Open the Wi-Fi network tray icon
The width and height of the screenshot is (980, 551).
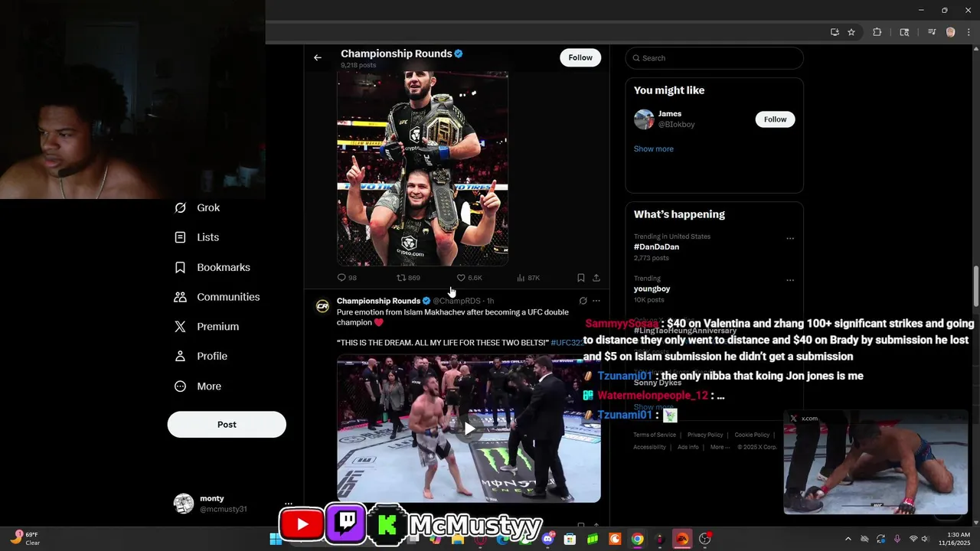click(x=913, y=539)
